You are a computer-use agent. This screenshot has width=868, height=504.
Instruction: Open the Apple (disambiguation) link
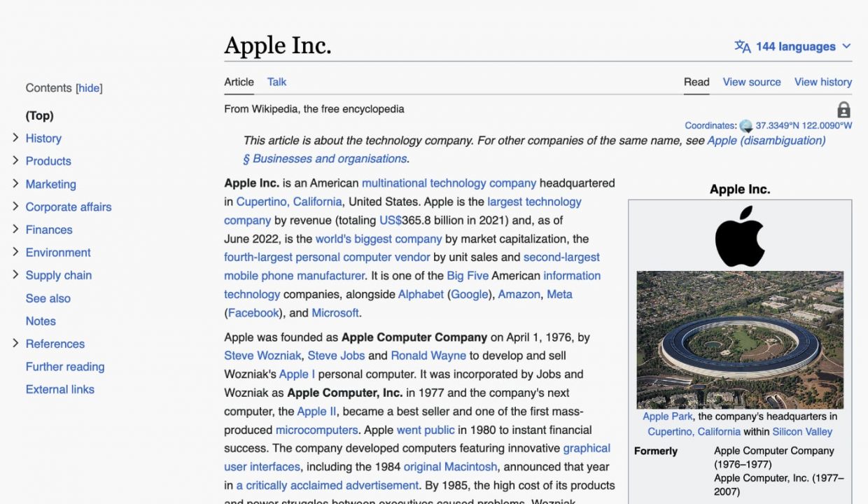pos(766,141)
